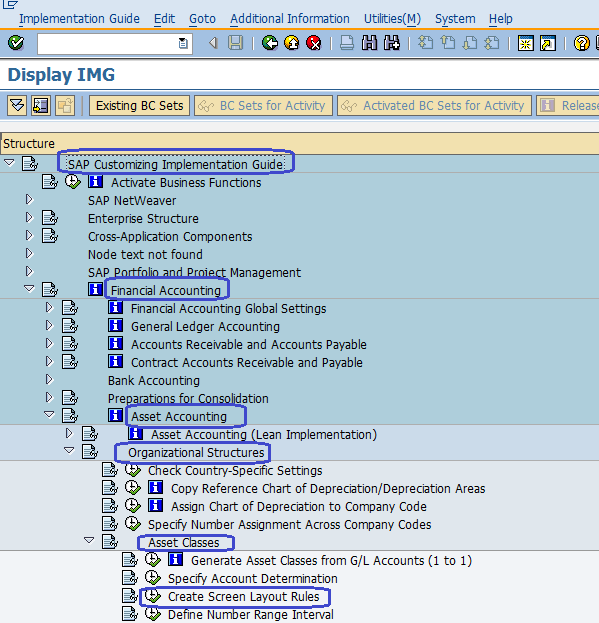The height and width of the screenshot is (623, 599).
Task: Collapse the Asset Classes node
Action: [89, 541]
